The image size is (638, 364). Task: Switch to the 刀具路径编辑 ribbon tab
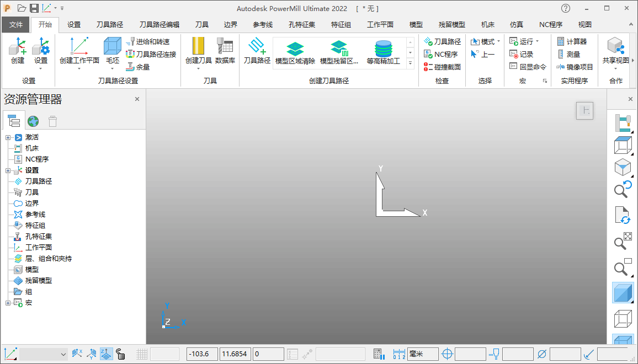pyautogui.click(x=159, y=24)
